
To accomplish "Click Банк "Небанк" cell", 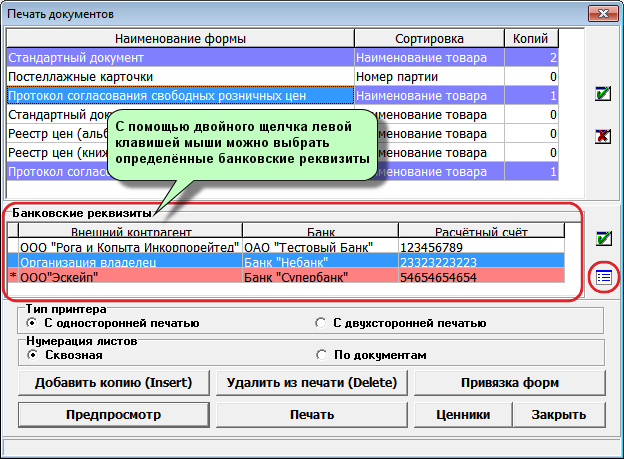I will coord(320,262).
